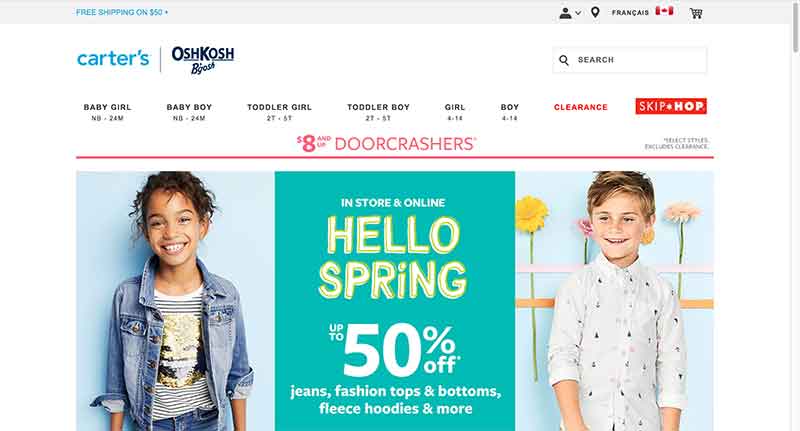The width and height of the screenshot is (800, 431).
Task: Open the Toddler Girl menu
Action: coord(280,112)
